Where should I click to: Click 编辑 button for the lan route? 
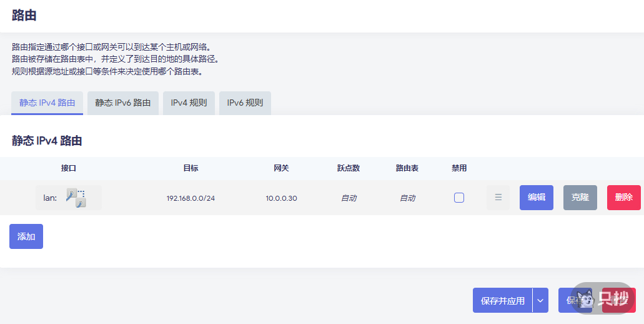tap(537, 198)
